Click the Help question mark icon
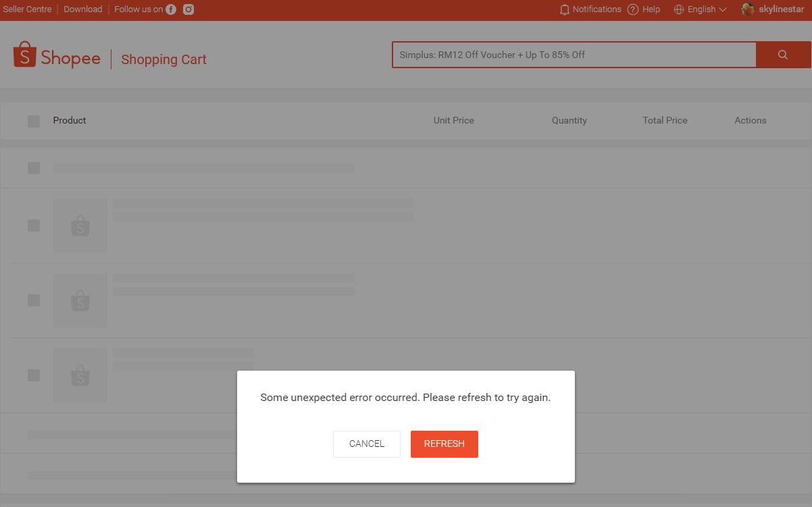Image resolution: width=812 pixels, height=507 pixels. 633,9
